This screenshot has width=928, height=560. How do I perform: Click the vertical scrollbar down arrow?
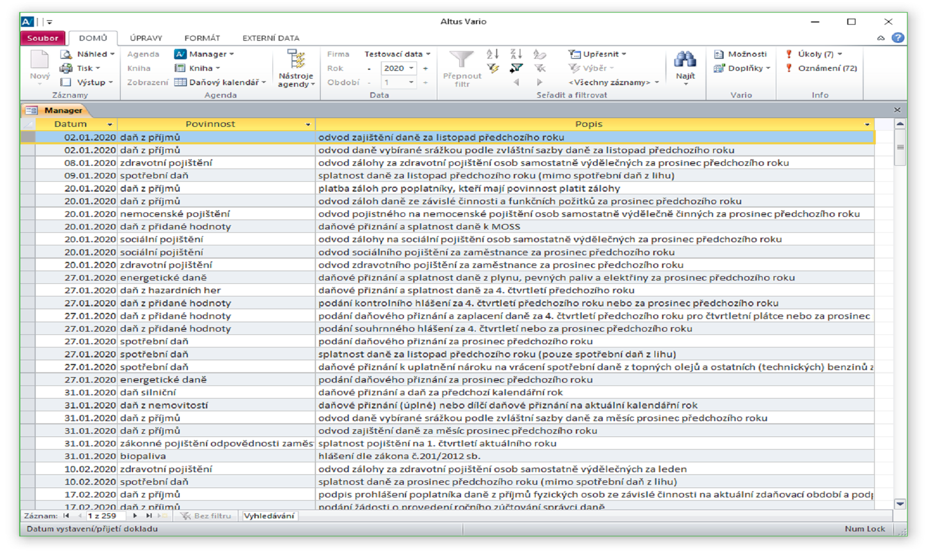point(900,503)
